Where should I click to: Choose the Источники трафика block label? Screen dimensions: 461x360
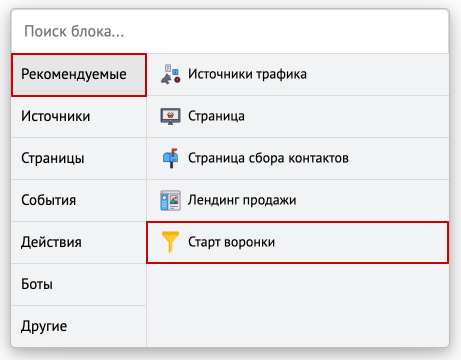point(247,74)
